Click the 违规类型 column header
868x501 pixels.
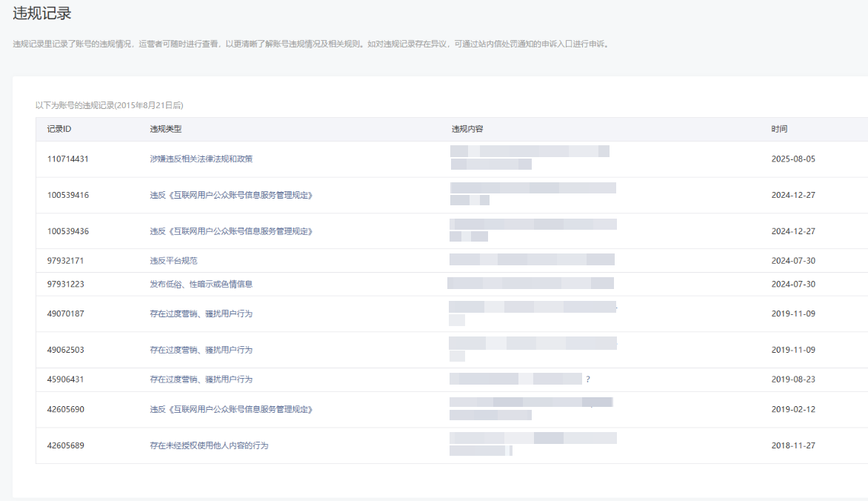coord(166,129)
